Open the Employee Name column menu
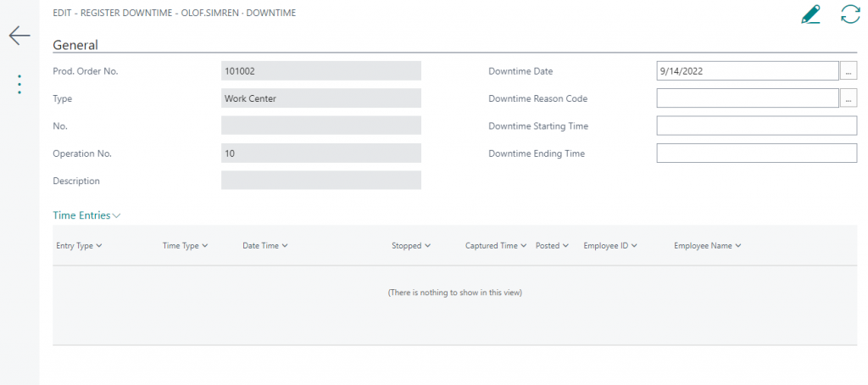The width and height of the screenshot is (868, 385). tap(708, 246)
